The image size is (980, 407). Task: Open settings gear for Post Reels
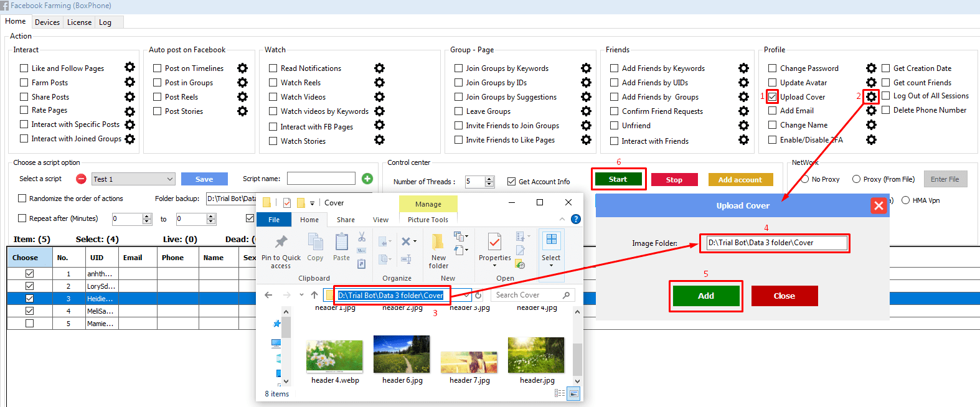point(242,96)
